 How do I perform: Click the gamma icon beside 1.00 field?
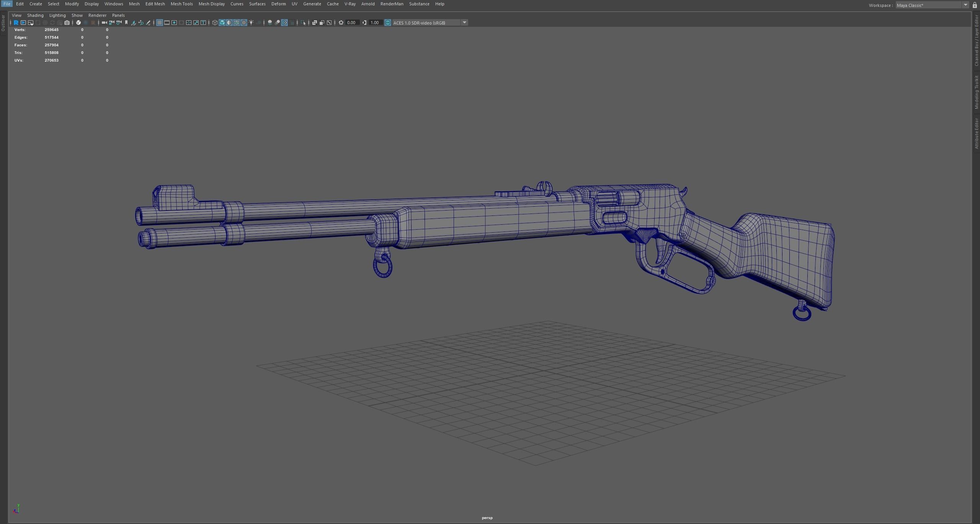pyautogui.click(x=364, y=23)
